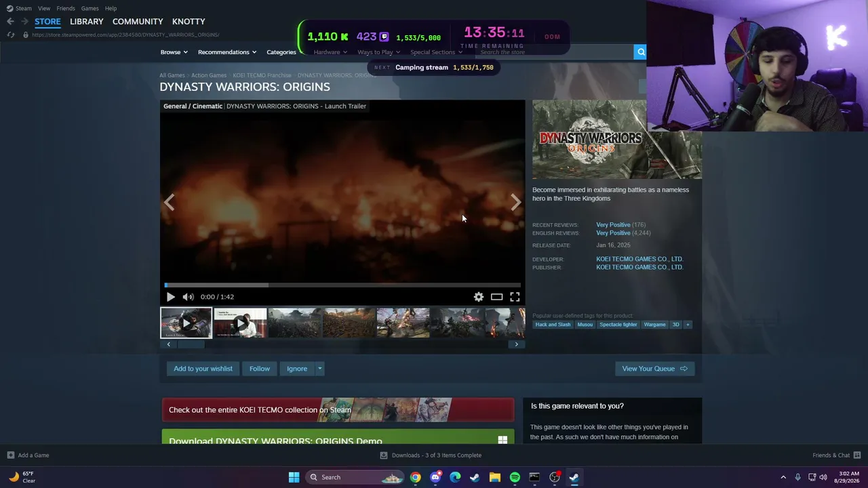Click the Spectacle fighter tag
Image resolution: width=868 pixels, height=488 pixels.
(x=618, y=325)
